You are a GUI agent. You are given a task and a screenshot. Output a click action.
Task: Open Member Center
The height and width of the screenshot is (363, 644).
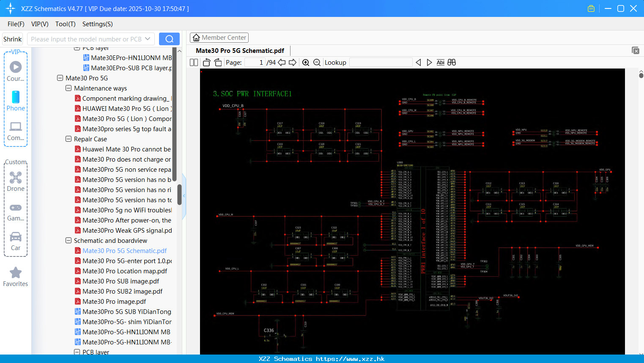click(219, 38)
